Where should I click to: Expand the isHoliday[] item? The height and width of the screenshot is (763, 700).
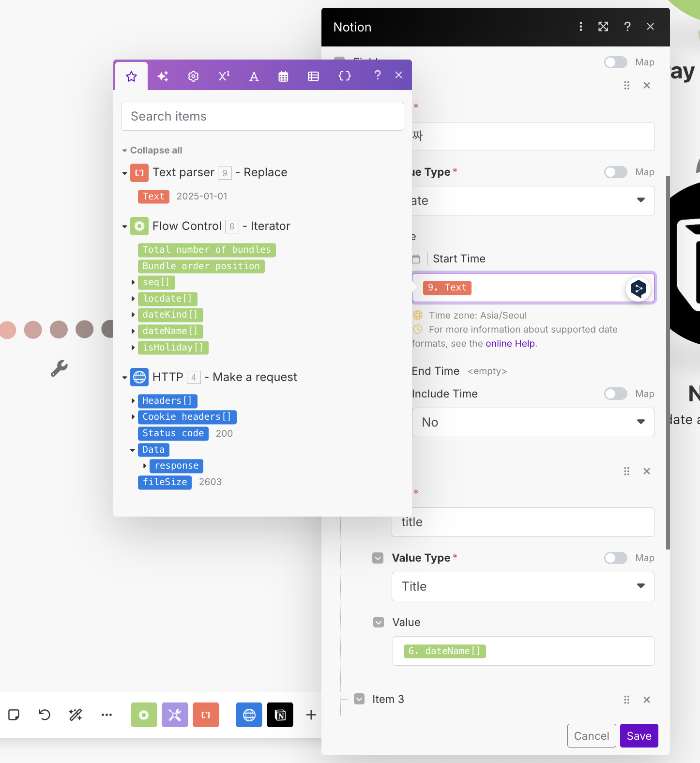pyautogui.click(x=133, y=348)
